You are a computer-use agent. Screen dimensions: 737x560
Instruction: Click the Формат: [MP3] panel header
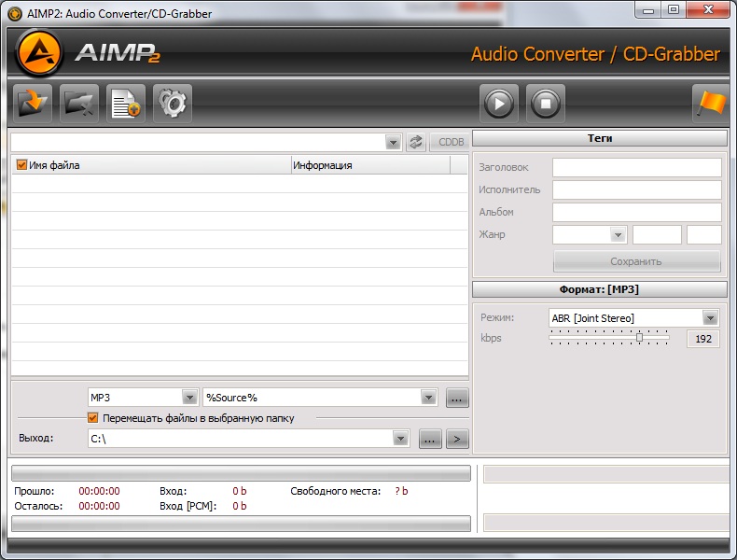click(600, 289)
